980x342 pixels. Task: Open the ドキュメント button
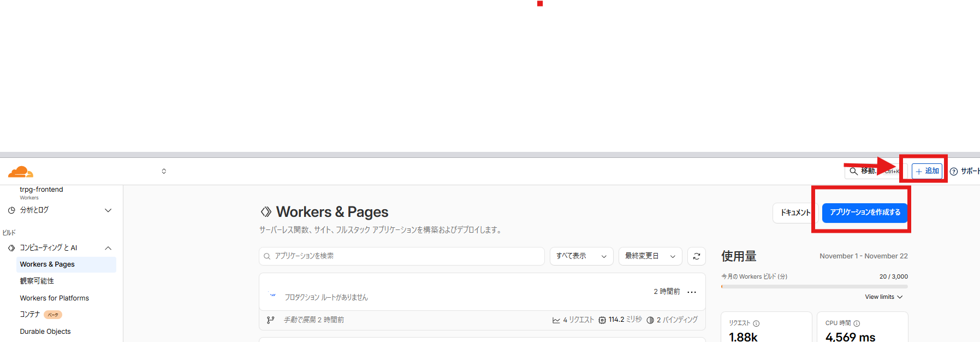point(795,213)
